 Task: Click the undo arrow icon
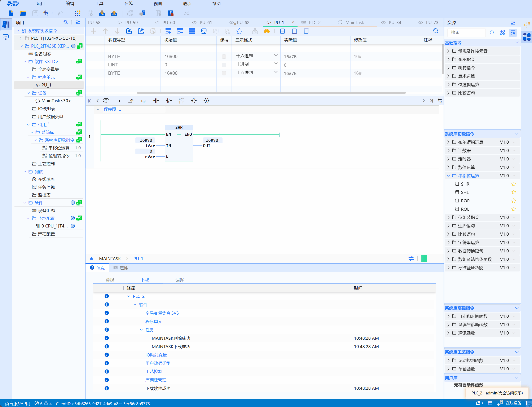46,13
